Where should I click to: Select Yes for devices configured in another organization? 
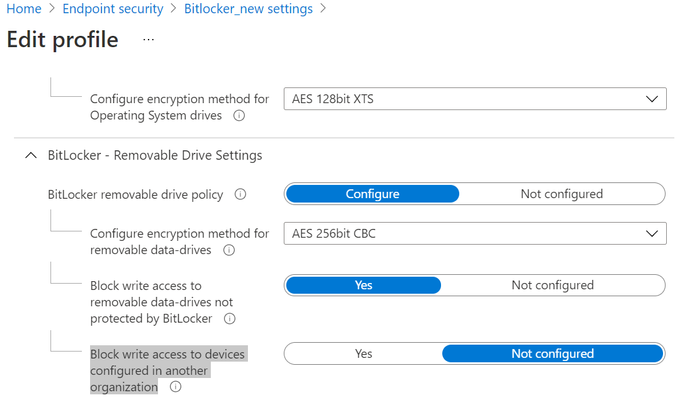(x=363, y=354)
